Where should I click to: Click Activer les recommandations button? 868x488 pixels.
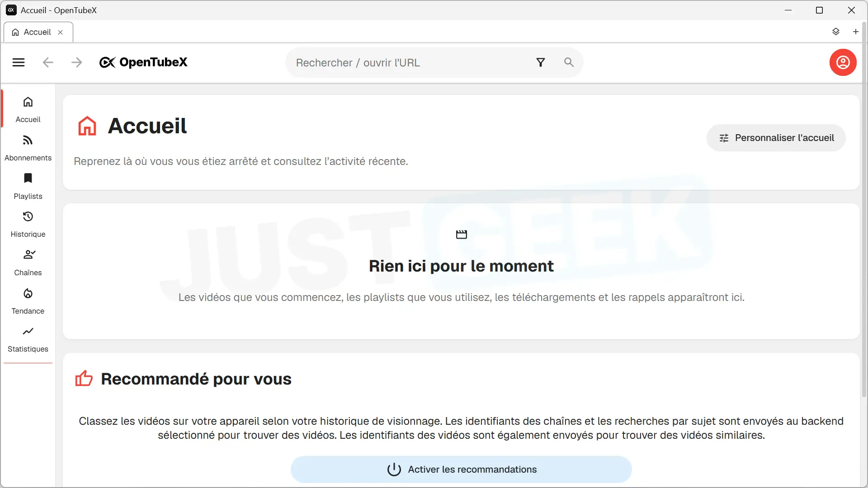[461, 469]
